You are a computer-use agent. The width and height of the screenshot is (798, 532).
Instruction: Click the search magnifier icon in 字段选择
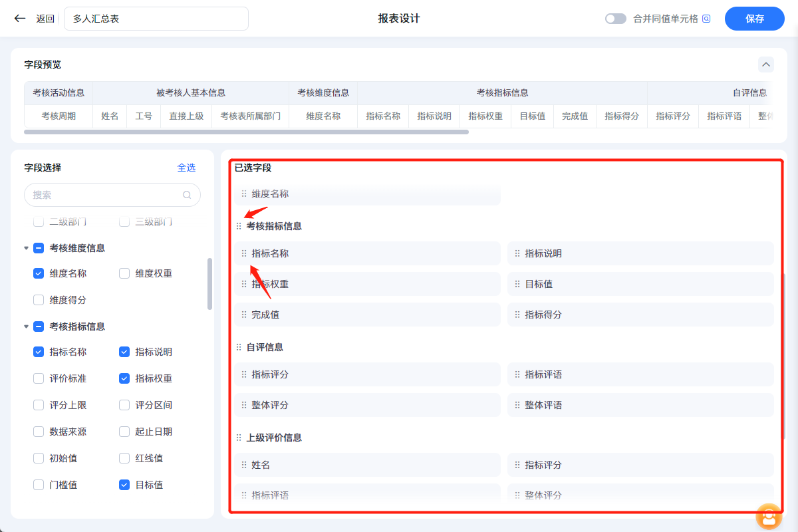pyautogui.click(x=187, y=194)
